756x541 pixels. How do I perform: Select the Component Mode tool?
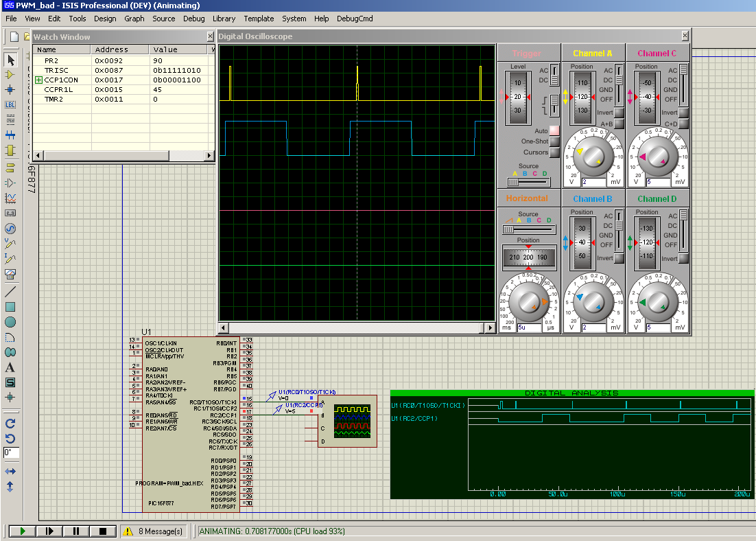click(10, 74)
